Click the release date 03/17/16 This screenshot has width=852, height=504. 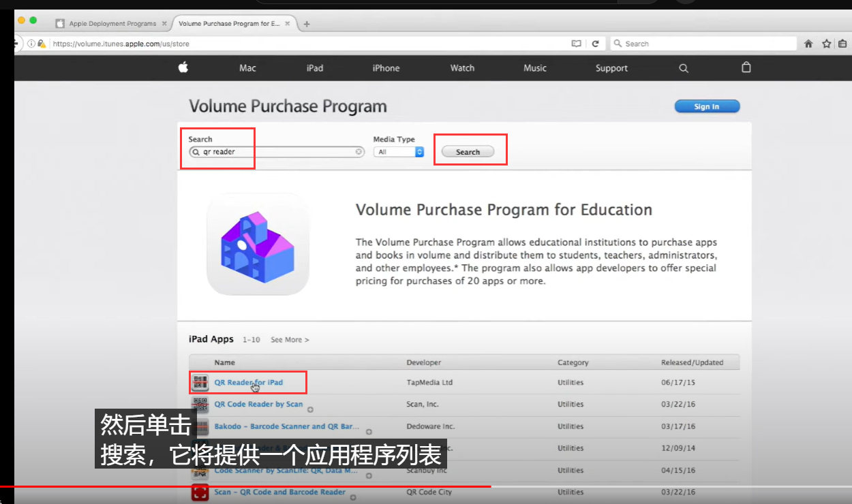678,427
